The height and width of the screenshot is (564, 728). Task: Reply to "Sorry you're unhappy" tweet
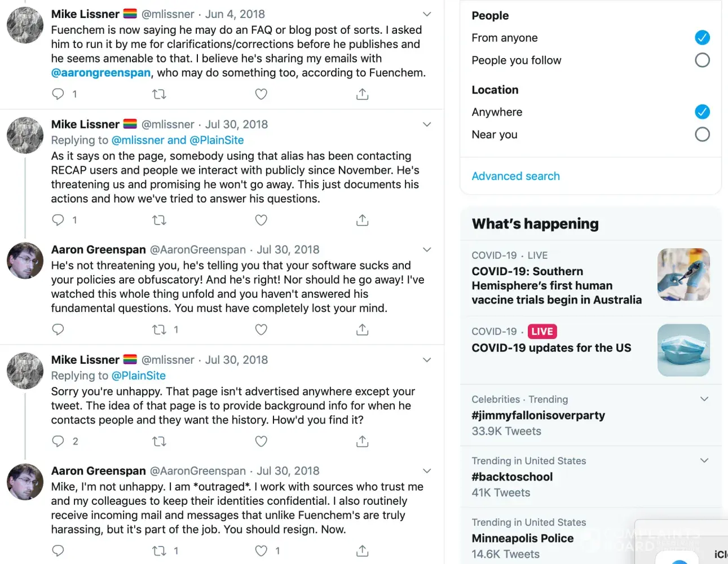coord(58,442)
